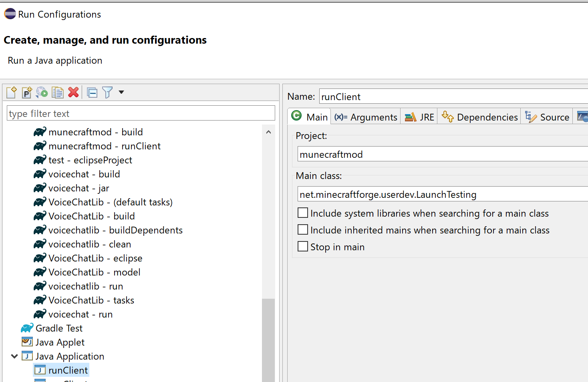This screenshot has height=382, width=588.
Task: Duplicate the selected launch configuration
Action: point(57,92)
